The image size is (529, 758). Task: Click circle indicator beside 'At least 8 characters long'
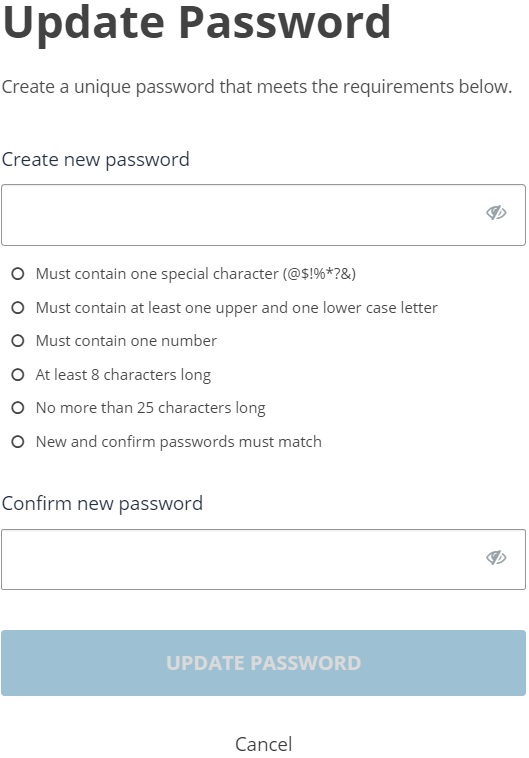coord(18,375)
